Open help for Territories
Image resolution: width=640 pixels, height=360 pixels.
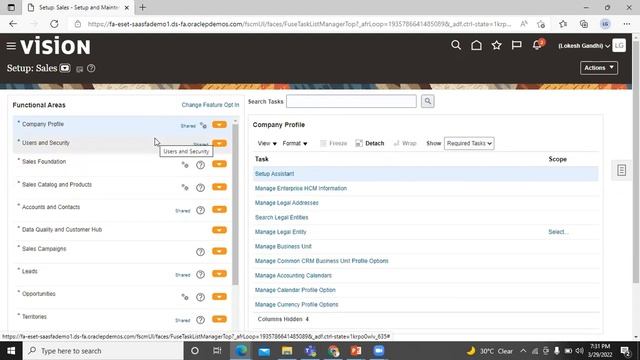200,320
